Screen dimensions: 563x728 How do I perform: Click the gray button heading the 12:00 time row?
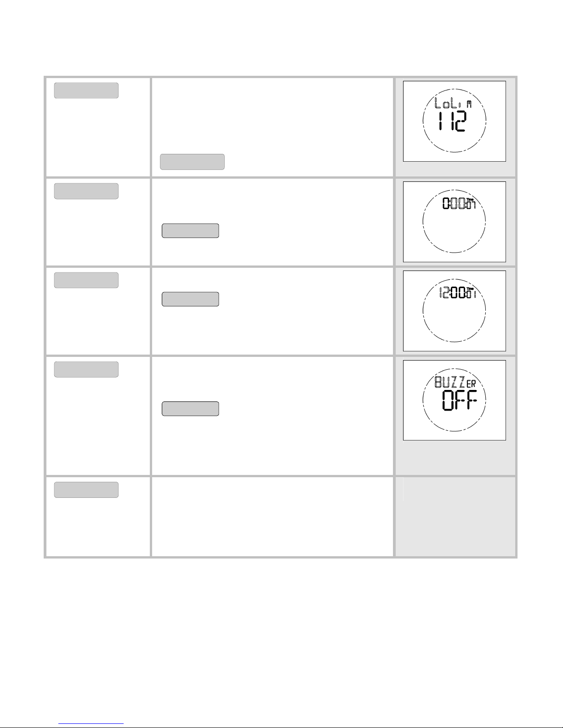[x=86, y=280]
